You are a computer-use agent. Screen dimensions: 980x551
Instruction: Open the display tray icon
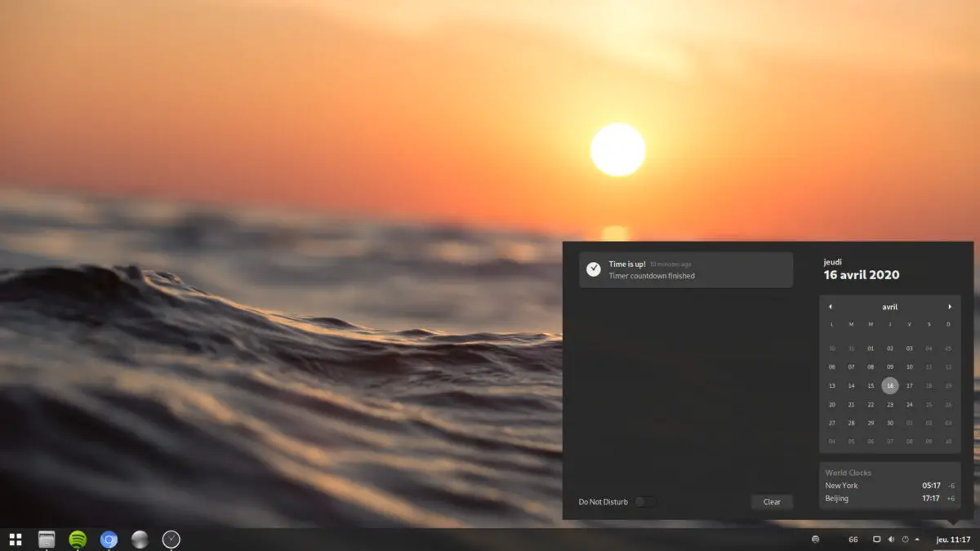[x=877, y=540]
